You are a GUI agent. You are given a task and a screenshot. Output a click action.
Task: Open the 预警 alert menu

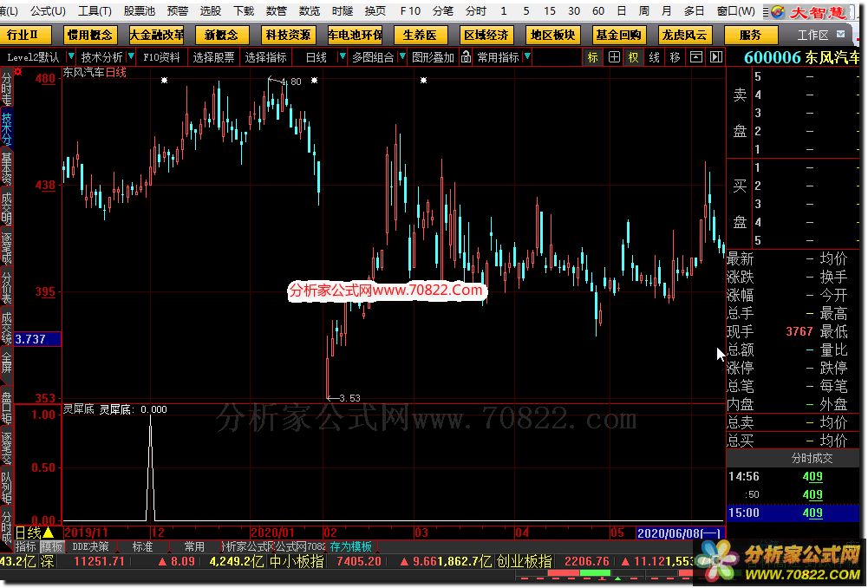(x=178, y=10)
